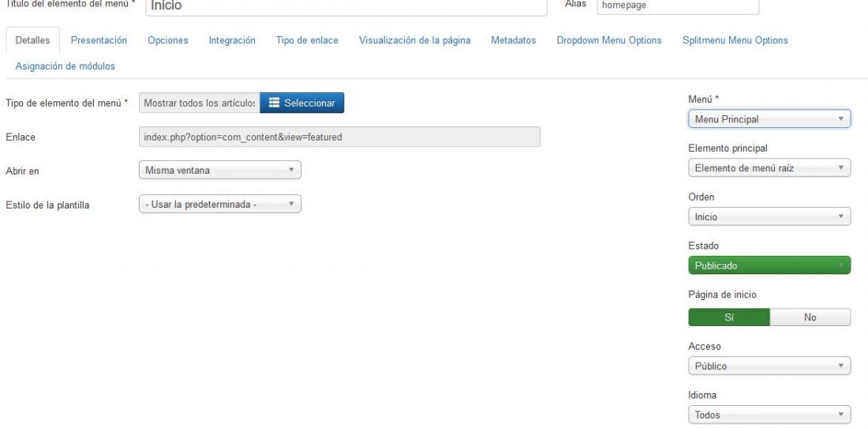
Task: Click the list icon on the Seleccionar button
Action: pyautogui.click(x=274, y=103)
